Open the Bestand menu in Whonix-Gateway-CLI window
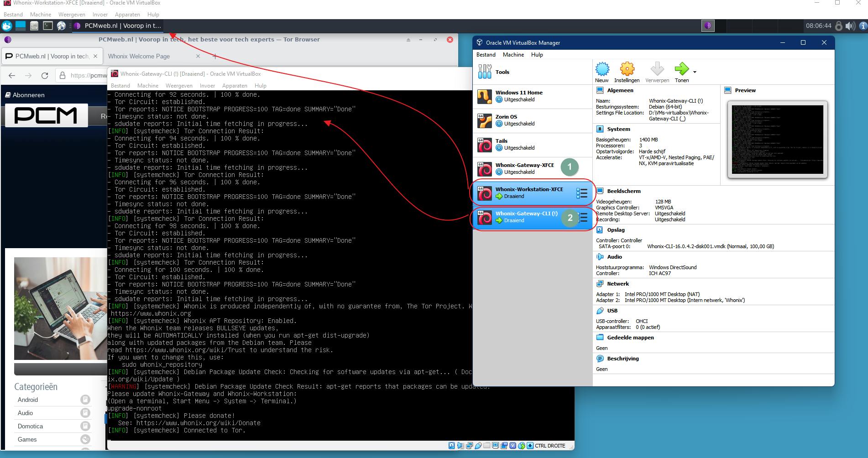This screenshot has width=868, height=458. pos(120,86)
